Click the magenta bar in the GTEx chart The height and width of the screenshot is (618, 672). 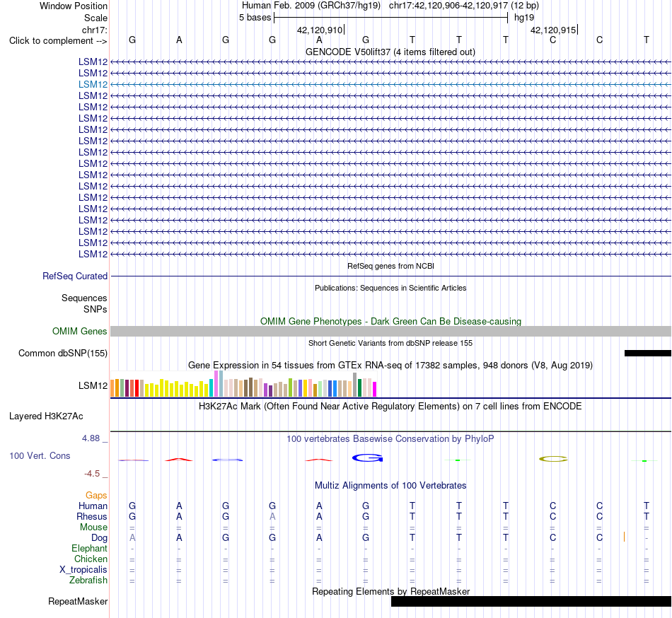[375, 390]
